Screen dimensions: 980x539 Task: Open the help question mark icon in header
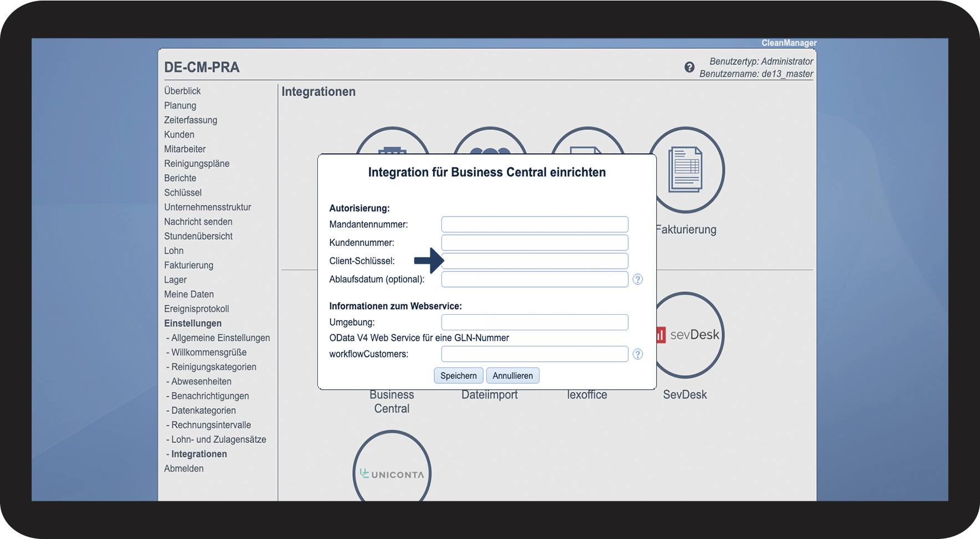689,67
